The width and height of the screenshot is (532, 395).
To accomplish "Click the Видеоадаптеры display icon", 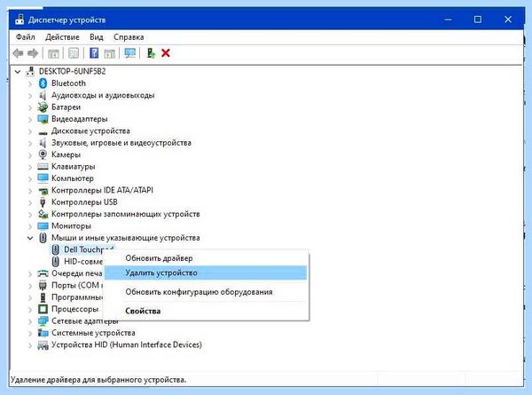I will (x=43, y=119).
